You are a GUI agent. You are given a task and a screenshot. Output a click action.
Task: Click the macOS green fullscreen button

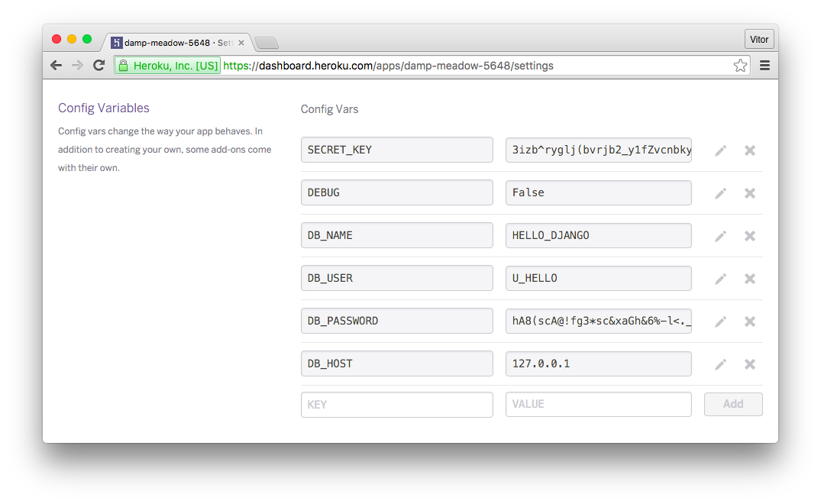87,39
